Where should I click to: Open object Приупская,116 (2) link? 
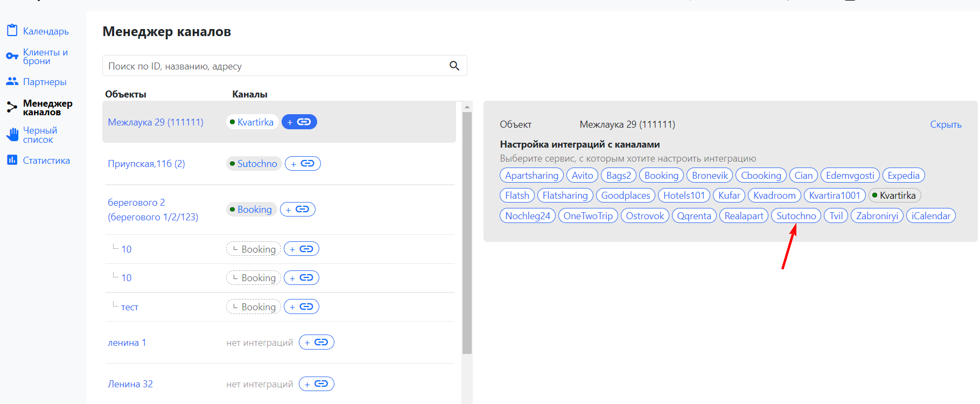pyautogui.click(x=146, y=164)
